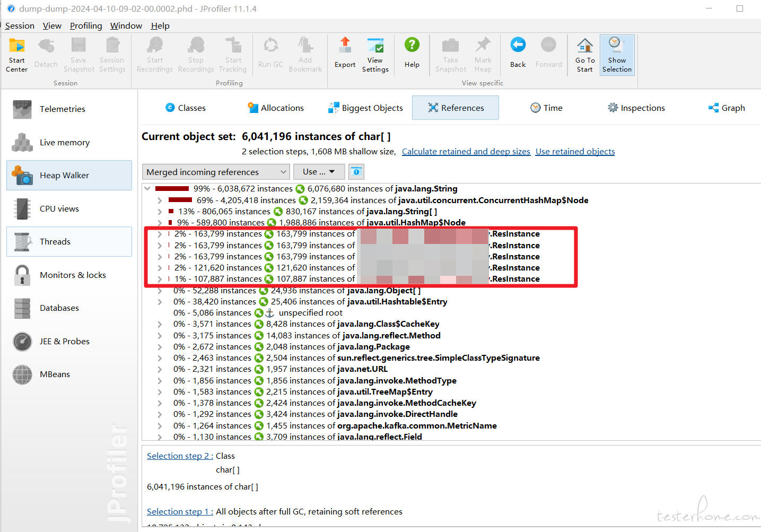The width and height of the screenshot is (761, 532).
Task: Open View Settings from the toolbar
Action: pyautogui.click(x=375, y=55)
